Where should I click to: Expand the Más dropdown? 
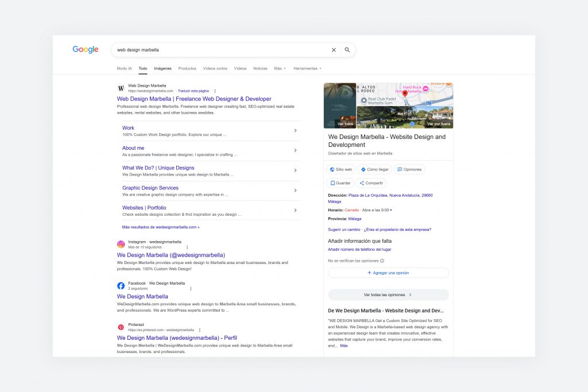point(280,68)
